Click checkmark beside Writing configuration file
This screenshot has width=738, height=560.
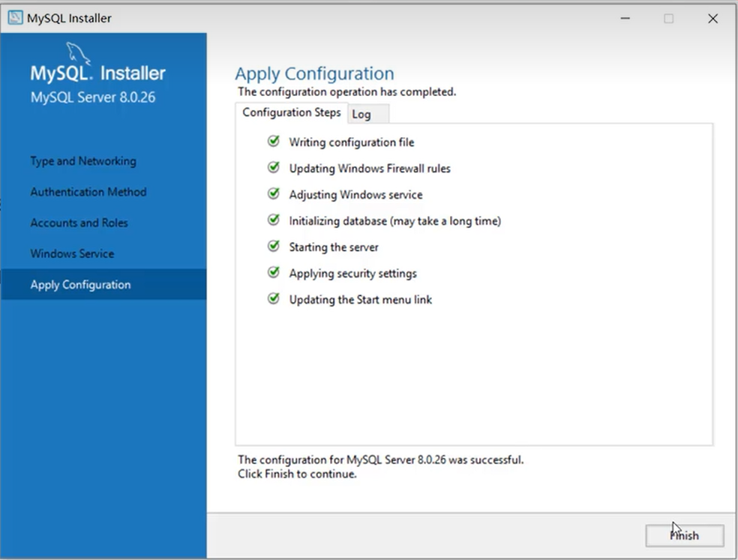pos(274,141)
